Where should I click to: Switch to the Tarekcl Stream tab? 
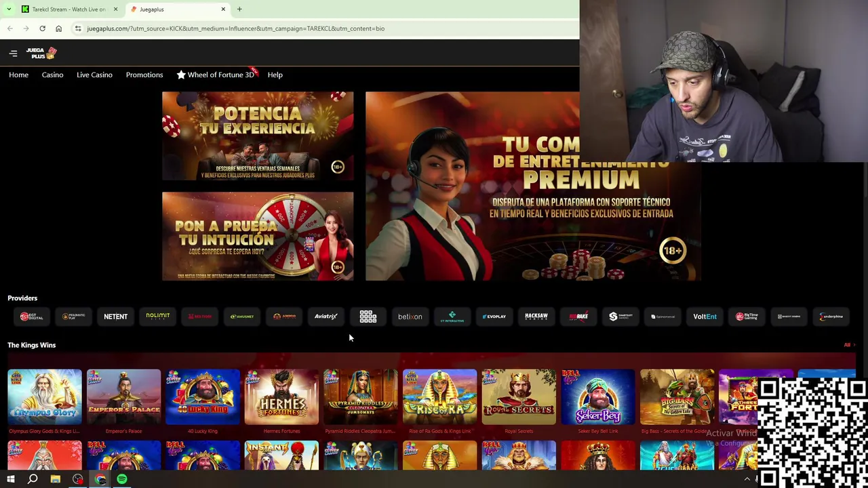pos(69,9)
